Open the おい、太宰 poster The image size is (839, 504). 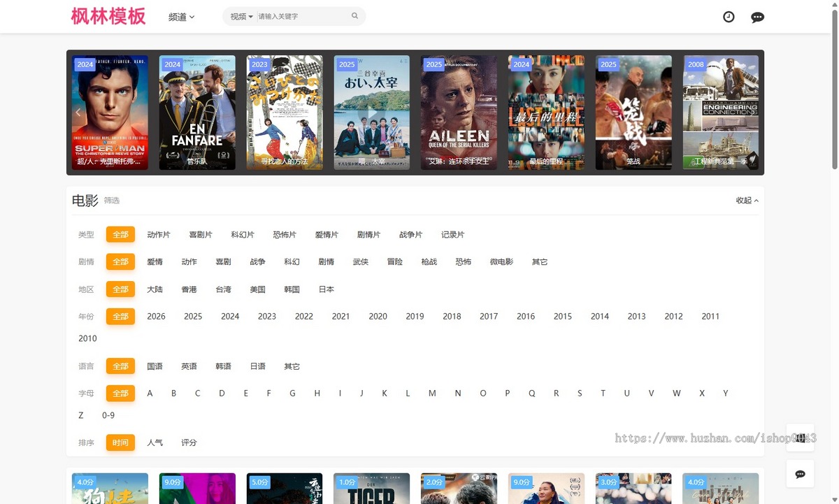[x=372, y=113]
